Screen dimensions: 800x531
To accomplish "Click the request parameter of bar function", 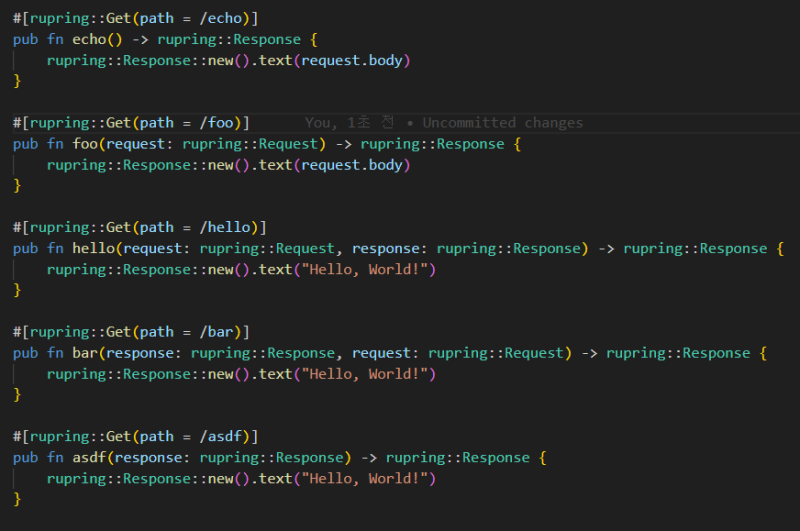I will [x=382, y=353].
